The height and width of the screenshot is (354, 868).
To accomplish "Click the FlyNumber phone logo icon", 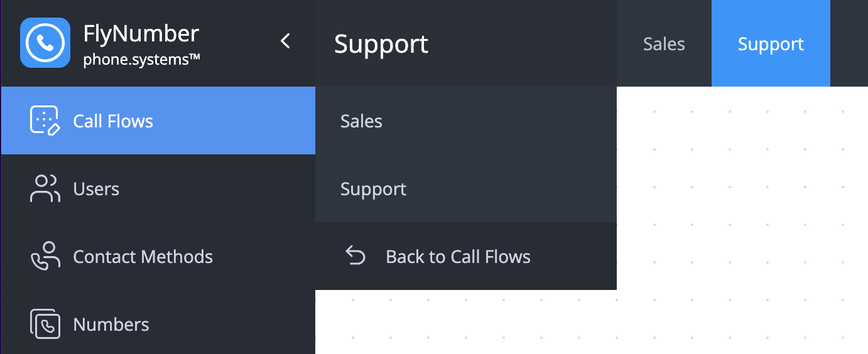I will 45,43.
